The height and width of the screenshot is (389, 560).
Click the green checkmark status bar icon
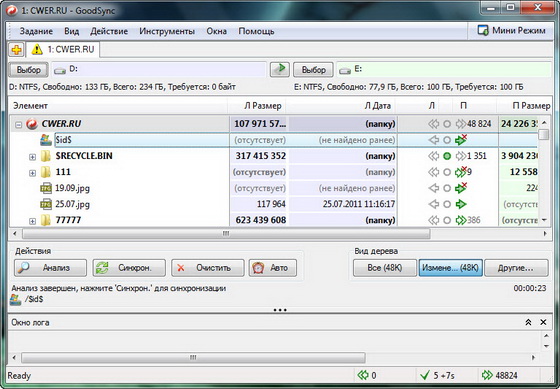click(x=425, y=375)
